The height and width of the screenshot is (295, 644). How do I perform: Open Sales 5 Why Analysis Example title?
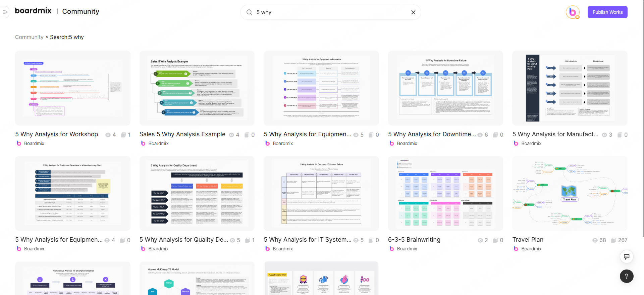[x=182, y=134]
